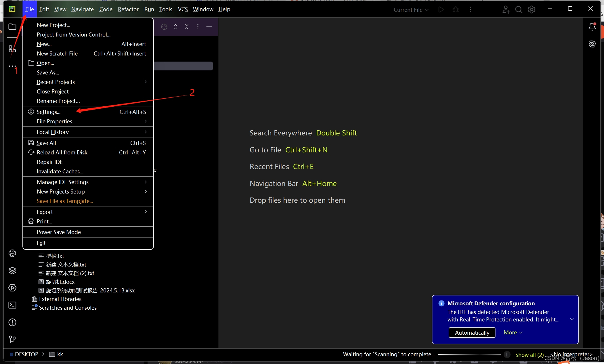
Task: Click the Show all (2) link
Action: (x=529, y=355)
